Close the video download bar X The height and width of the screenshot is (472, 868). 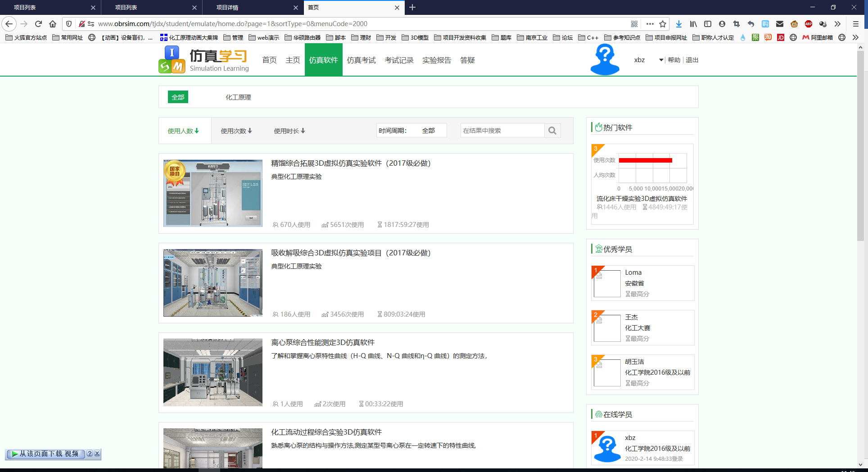[x=97, y=454]
